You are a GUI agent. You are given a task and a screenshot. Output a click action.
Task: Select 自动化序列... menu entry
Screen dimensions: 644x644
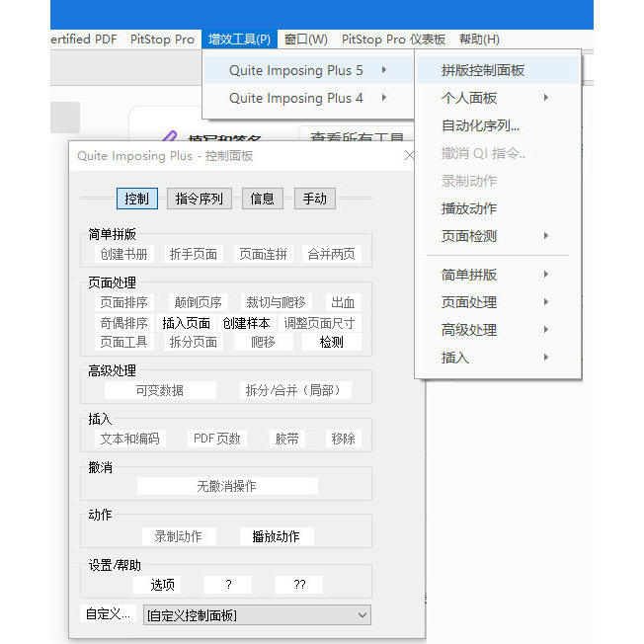[x=498, y=125]
